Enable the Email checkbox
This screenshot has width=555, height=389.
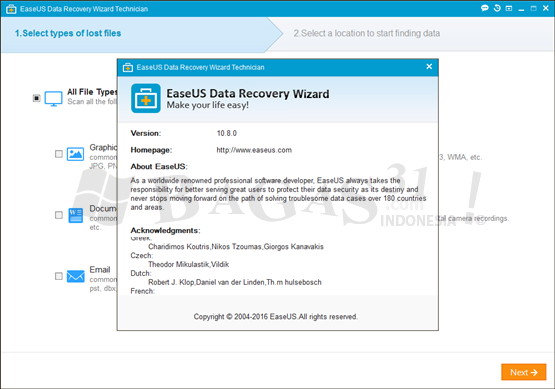click(59, 276)
